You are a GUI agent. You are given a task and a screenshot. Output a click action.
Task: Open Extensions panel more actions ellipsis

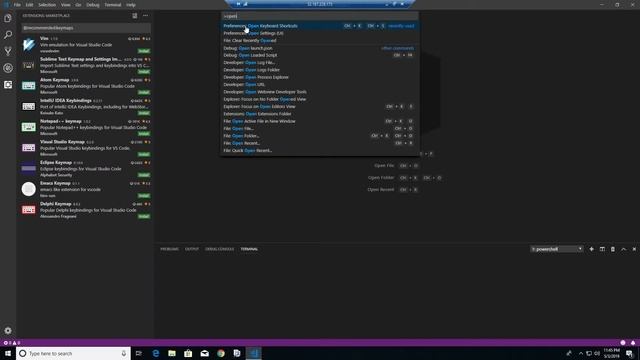[145, 16]
